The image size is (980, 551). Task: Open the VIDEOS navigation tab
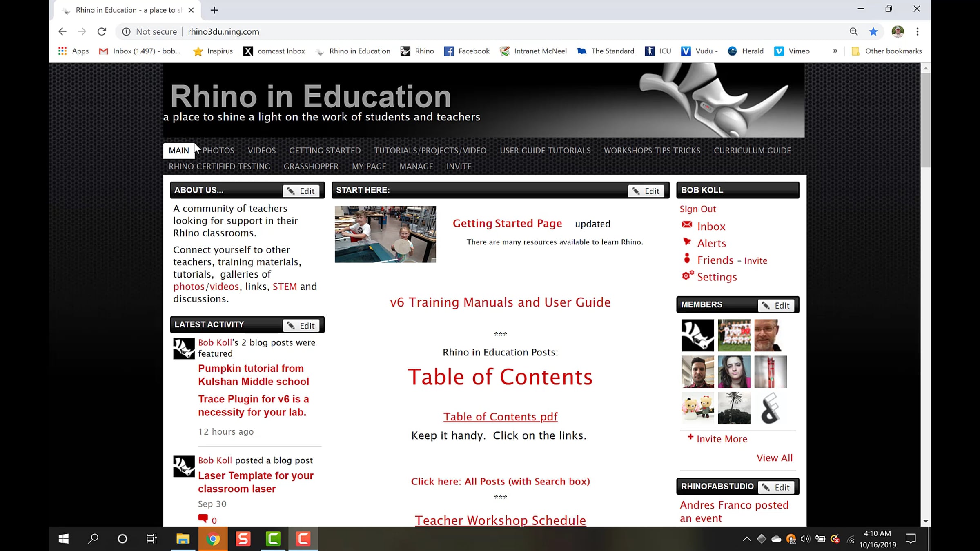point(262,151)
